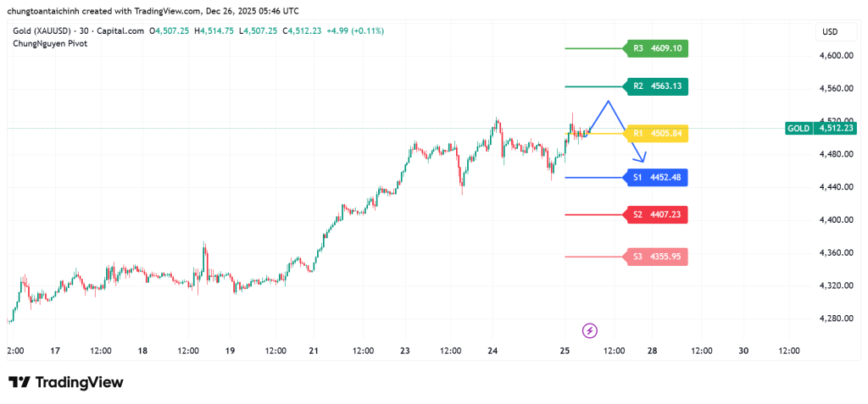Select the pink S3 4355.95 tag
This screenshot has height=404, width=868.
tap(655, 257)
